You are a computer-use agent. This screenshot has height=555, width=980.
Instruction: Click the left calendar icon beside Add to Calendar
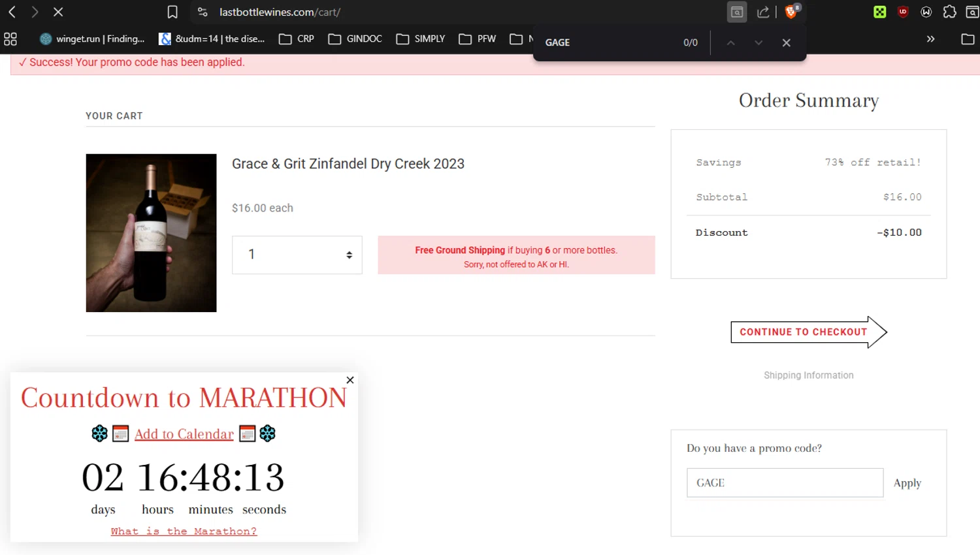coord(121,434)
